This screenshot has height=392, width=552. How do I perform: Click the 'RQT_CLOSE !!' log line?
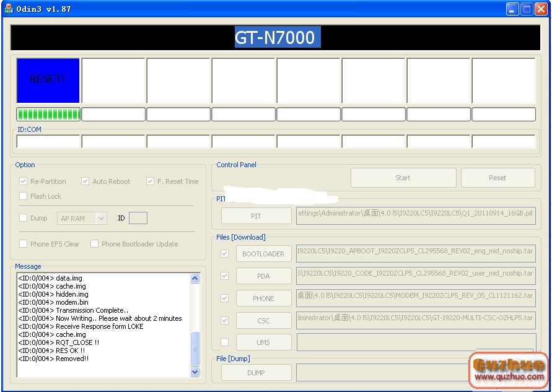coord(59,342)
